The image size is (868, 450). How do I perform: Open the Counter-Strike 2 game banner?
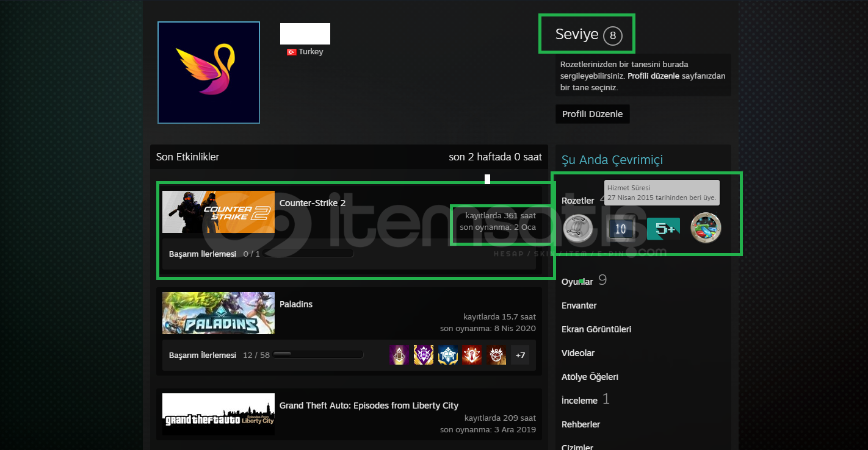point(219,212)
